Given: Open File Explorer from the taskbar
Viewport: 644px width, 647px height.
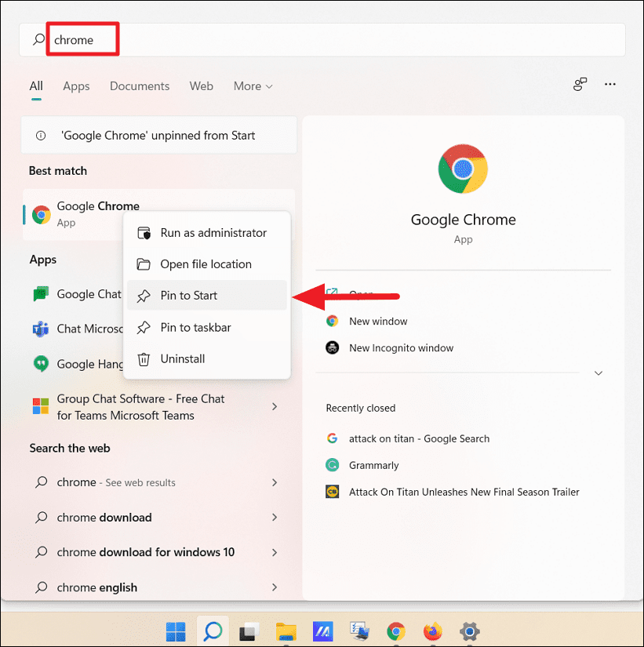Looking at the screenshot, I should [x=286, y=631].
